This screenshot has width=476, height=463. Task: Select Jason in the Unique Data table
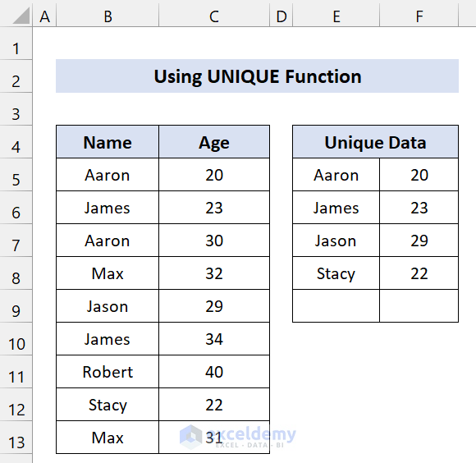[x=336, y=241]
